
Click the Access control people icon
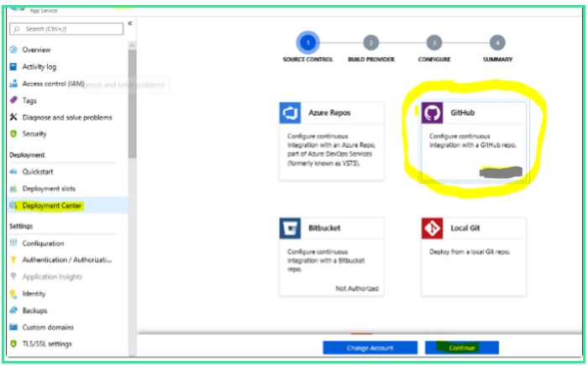point(13,84)
